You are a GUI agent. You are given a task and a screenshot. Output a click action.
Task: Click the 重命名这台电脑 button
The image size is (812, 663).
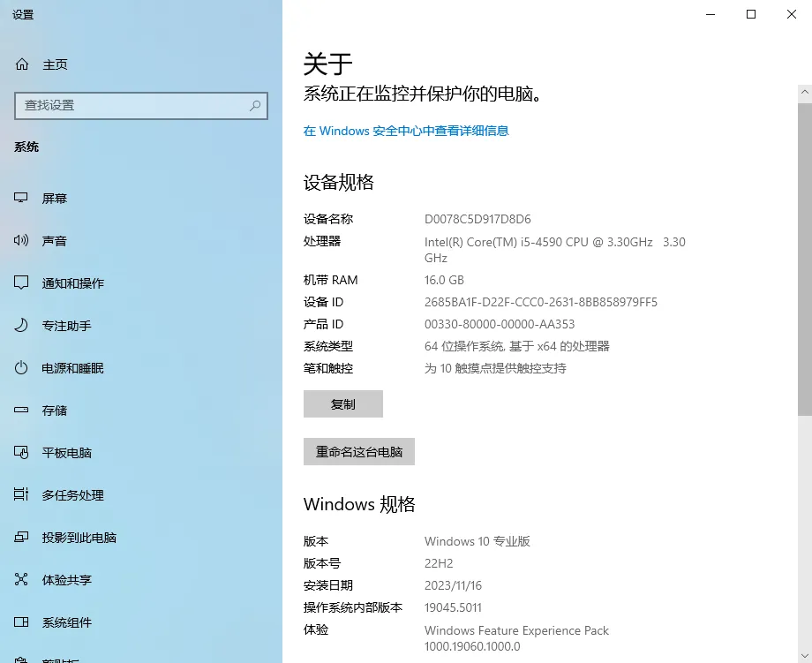[x=359, y=452]
